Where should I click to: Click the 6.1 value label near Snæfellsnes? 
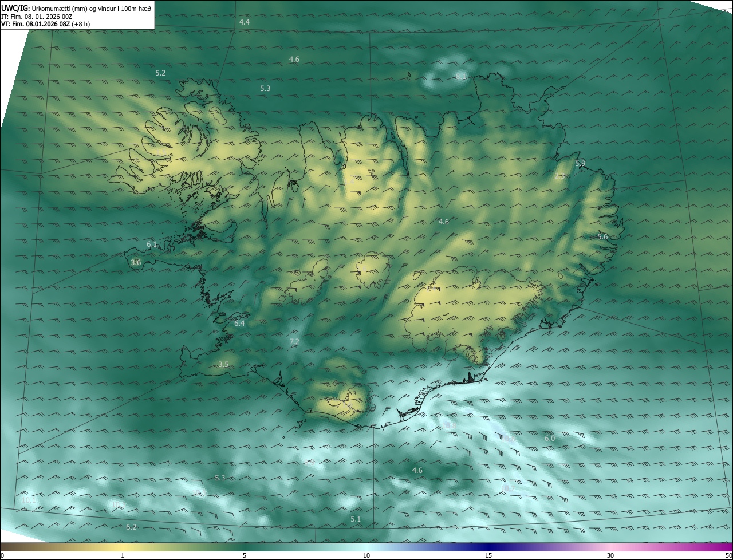point(151,244)
